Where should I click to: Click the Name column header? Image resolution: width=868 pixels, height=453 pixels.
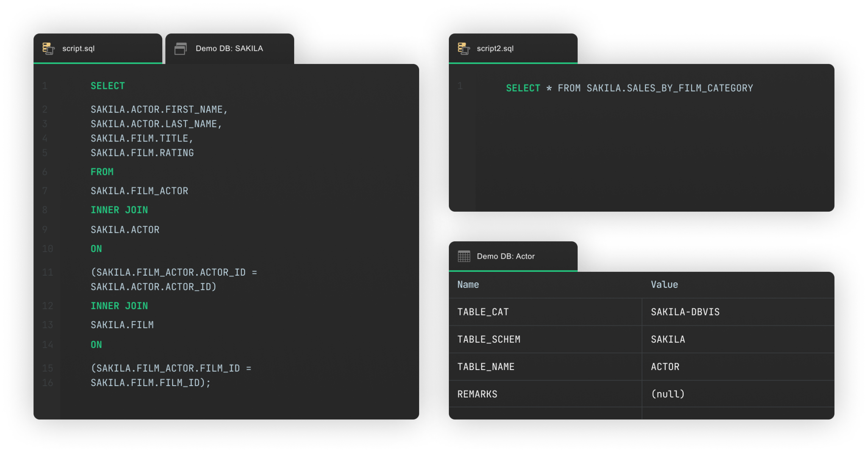click(x=467, y=285)
